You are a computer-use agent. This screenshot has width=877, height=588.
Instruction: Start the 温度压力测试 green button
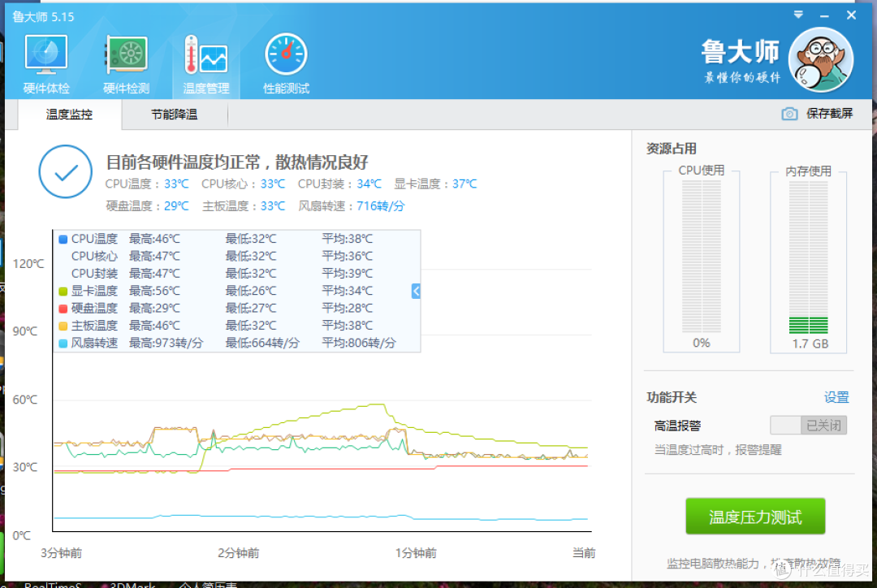755,517
